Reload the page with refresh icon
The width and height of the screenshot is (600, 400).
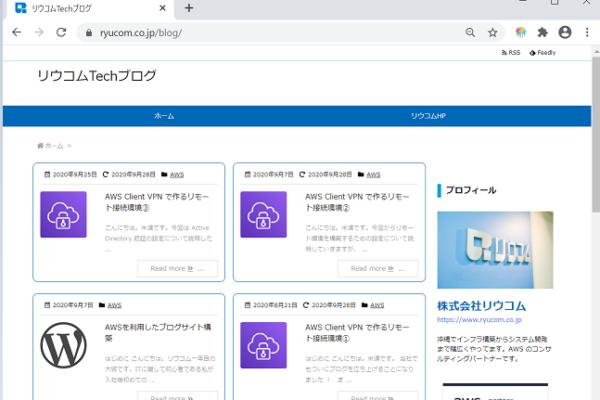[62, 32]
